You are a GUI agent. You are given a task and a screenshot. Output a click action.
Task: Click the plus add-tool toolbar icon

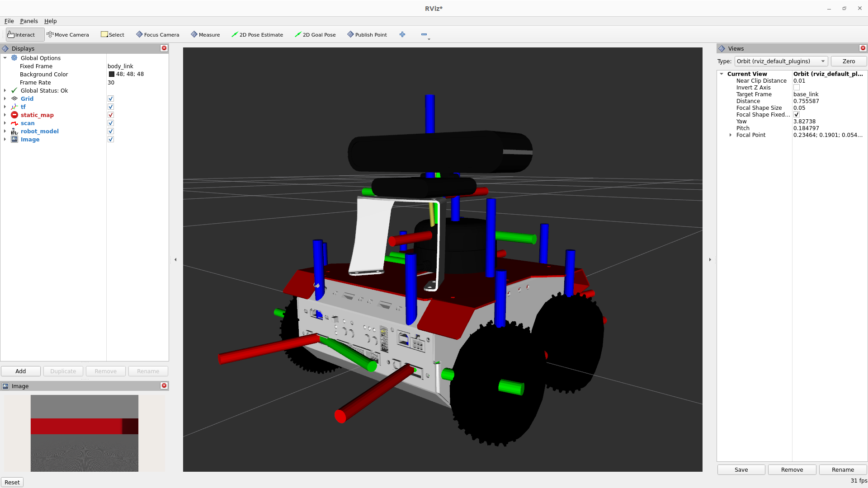pyautogui.click(x=402, y=35)
